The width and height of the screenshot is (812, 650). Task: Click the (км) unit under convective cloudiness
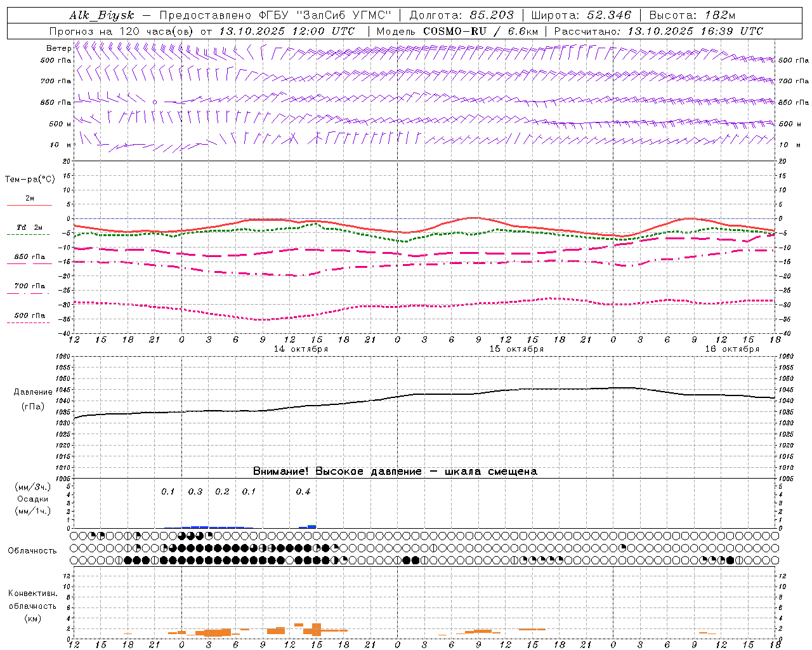[x=32, y=618]
